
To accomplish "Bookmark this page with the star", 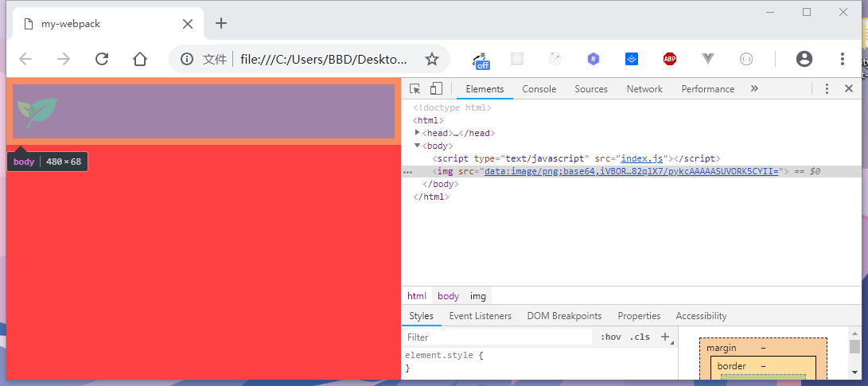I will (x=432, y=59).
